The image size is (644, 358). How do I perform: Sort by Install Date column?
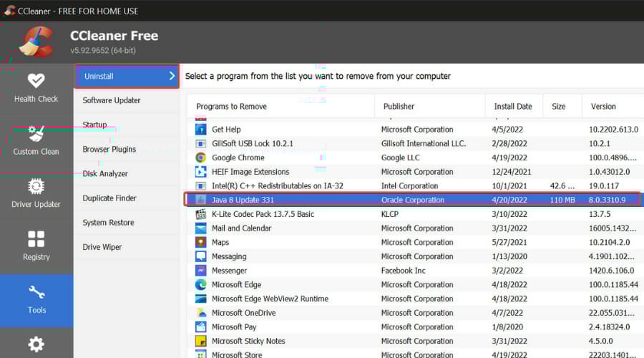[x=514, y=107]
